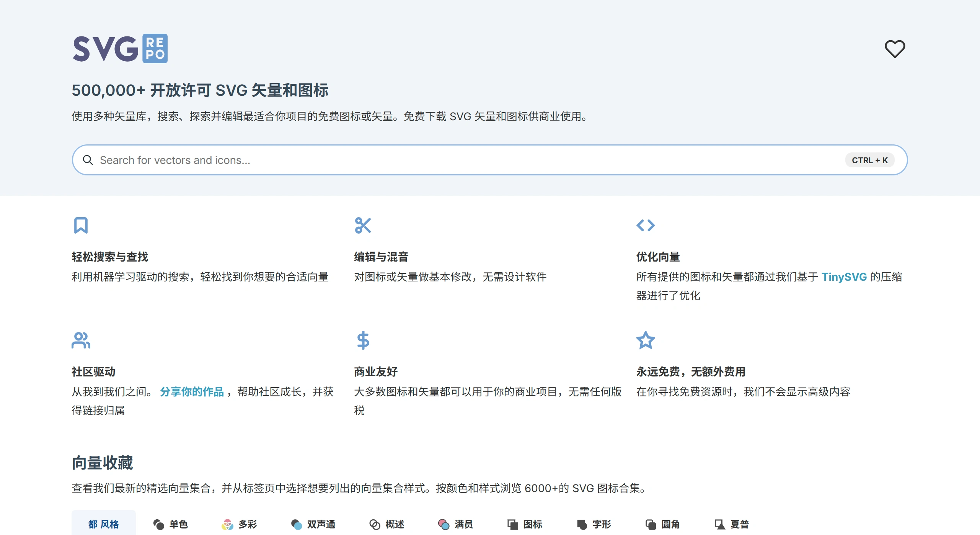The height and width of the screenshot is (535, 980).
Task: Click the people icon above 社区驱动
Action: click(x=81, y=340)
